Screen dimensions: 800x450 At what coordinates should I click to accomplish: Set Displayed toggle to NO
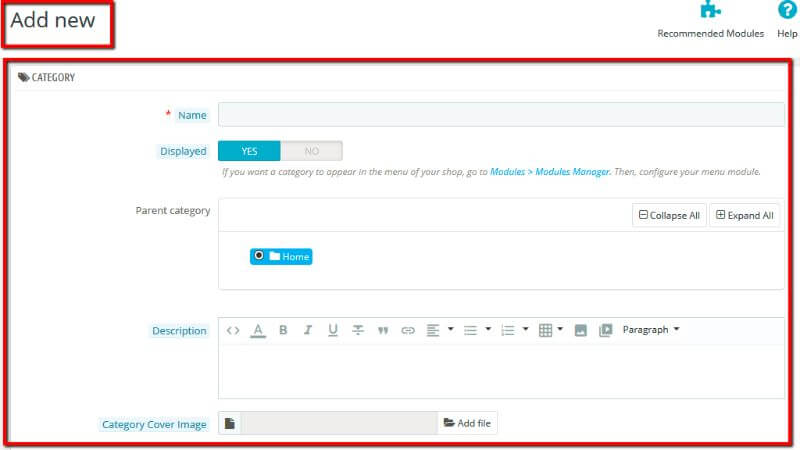pyautogui.click(x=312, y=151)
